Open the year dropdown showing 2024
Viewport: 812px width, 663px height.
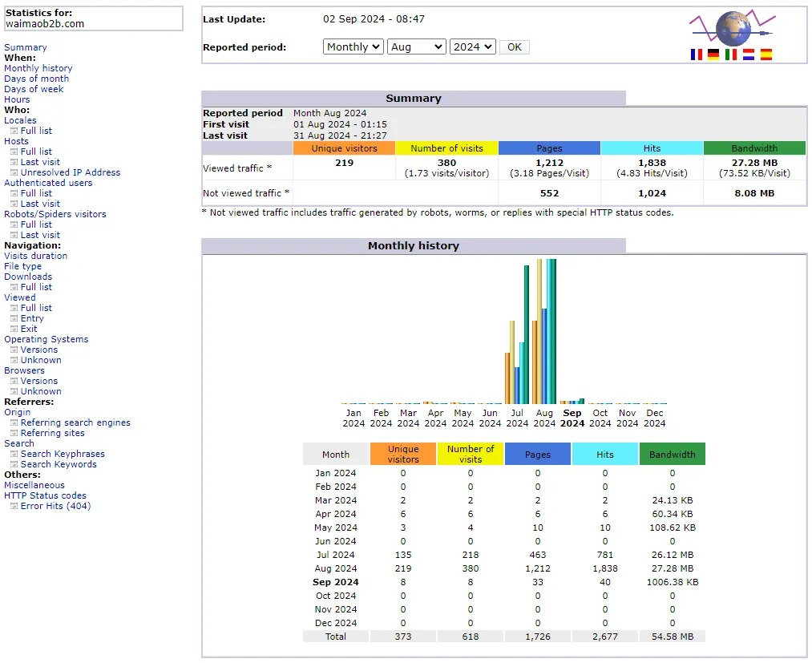pos(472,46)
